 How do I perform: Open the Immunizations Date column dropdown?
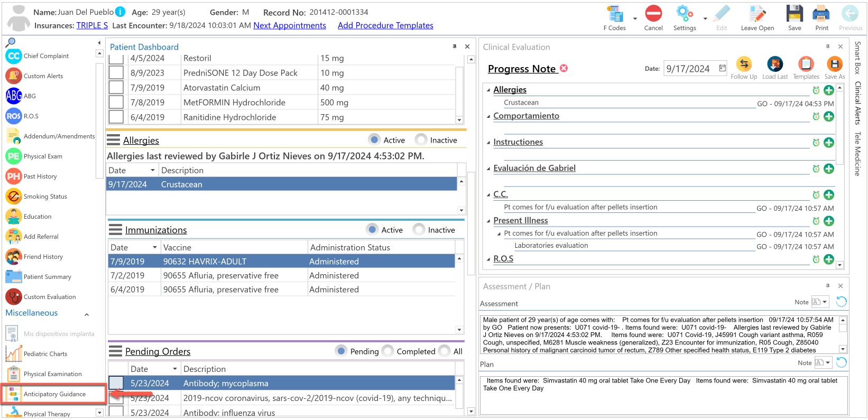[x=155, y=247]
